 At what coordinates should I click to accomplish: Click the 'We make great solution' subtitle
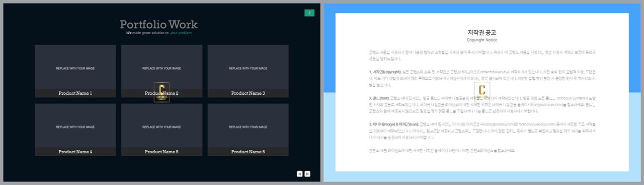point(159,33)
